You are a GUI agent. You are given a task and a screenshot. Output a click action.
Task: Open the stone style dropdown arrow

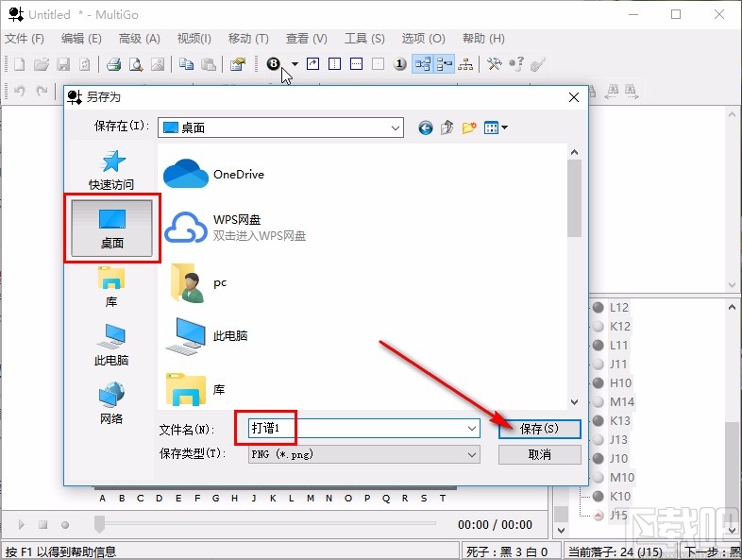coord(295,64)
